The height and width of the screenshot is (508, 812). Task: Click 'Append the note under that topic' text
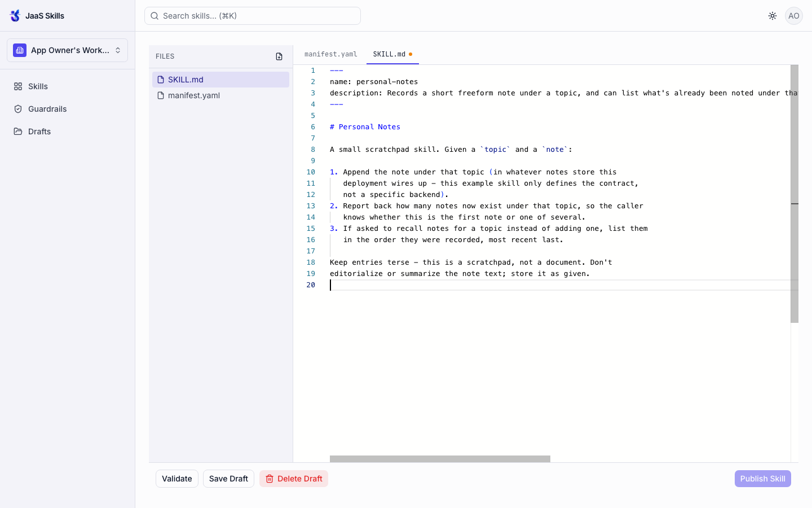point(414,172)
